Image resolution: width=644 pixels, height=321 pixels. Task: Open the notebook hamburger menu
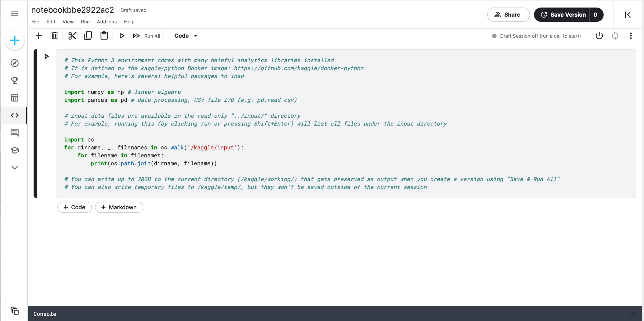(x=14, y=14)
